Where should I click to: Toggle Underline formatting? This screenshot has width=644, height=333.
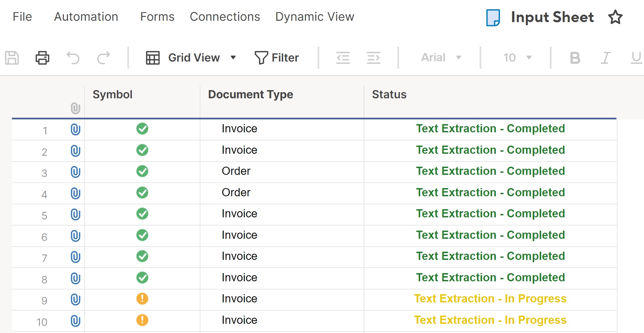point(636,58)
